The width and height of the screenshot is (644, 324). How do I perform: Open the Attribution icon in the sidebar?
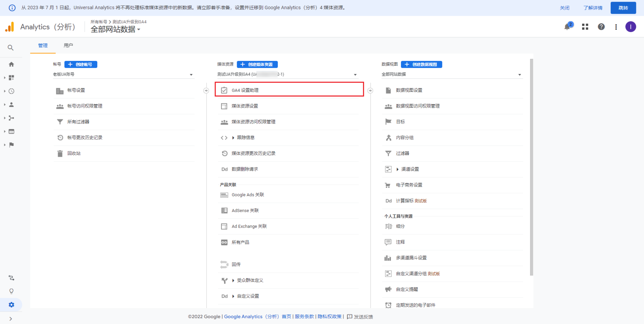pos(11,278)
